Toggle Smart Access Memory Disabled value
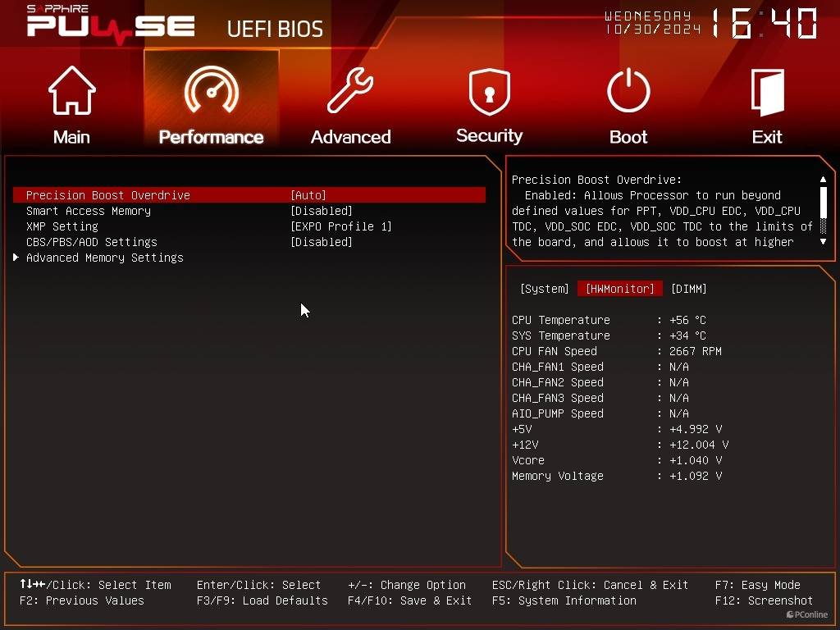This screenshot has width=840, height=630. [322, 211]
